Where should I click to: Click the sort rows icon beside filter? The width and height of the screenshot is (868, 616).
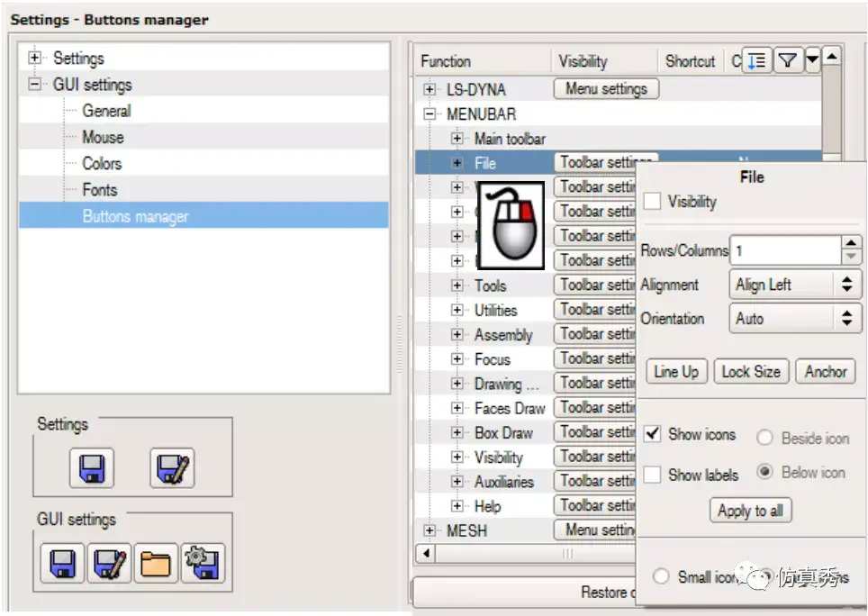pos(756,59)
